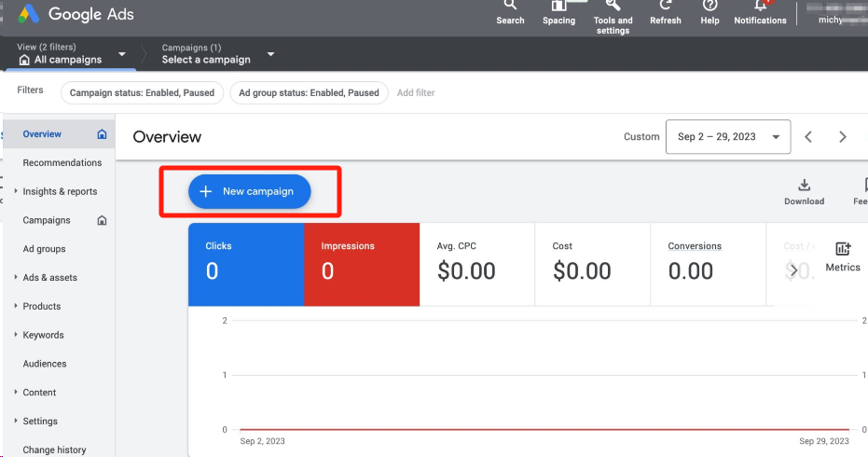Expand Ads & assets section
The height and width of the screenshot is (457, 868).
pyautogui.click(x=16, y=277)
